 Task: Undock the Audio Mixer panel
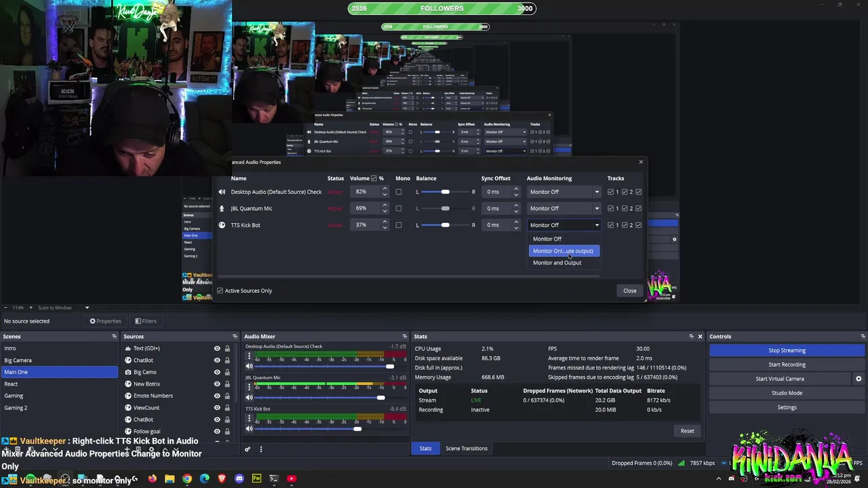coord(404,336)
